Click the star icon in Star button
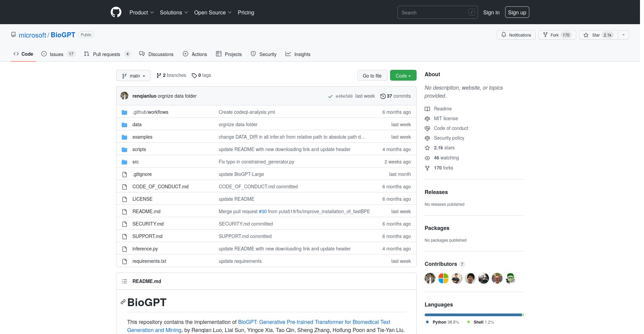Screen dimensions: 644x334 [x=586, y=35]
